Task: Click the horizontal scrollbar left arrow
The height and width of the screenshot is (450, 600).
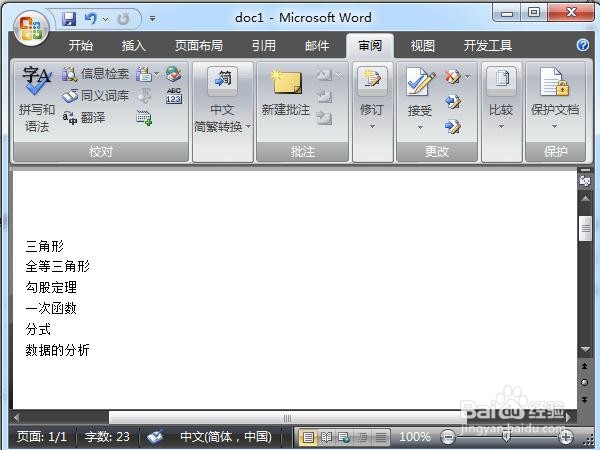Action: [16, 417]
